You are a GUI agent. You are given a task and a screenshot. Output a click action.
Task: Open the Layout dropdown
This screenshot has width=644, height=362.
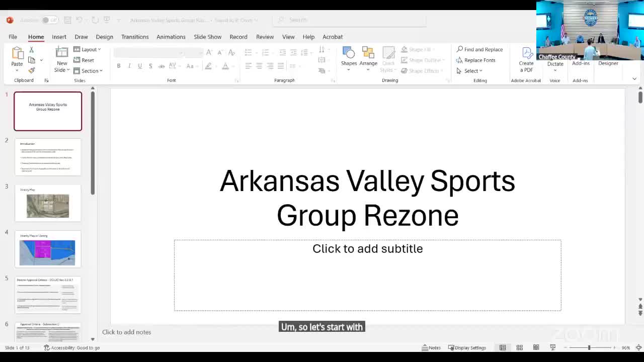(87, 49)
